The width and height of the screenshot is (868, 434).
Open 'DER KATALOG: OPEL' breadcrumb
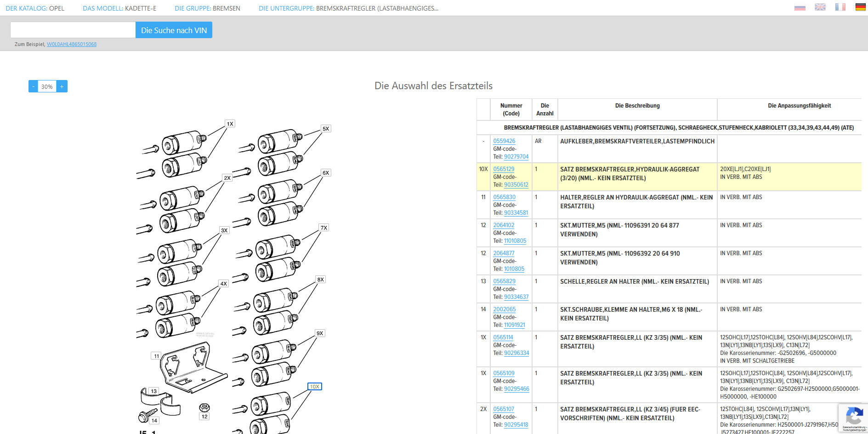click(35, 8)
